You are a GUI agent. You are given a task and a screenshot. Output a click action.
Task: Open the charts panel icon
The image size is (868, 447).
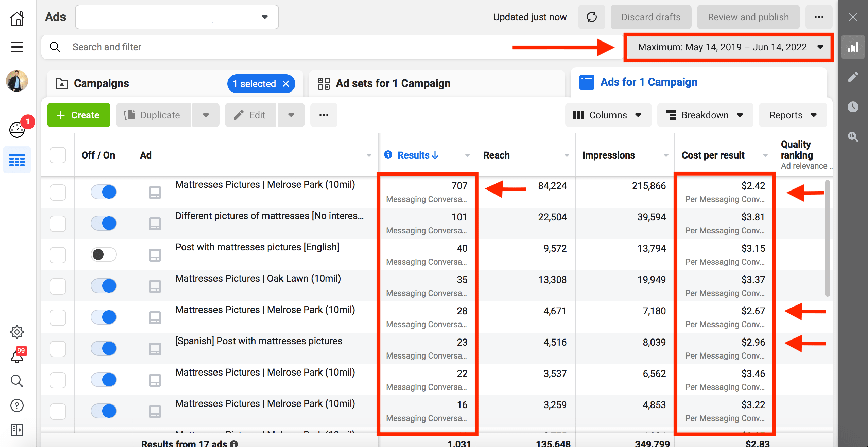click(x=853, y=47)
